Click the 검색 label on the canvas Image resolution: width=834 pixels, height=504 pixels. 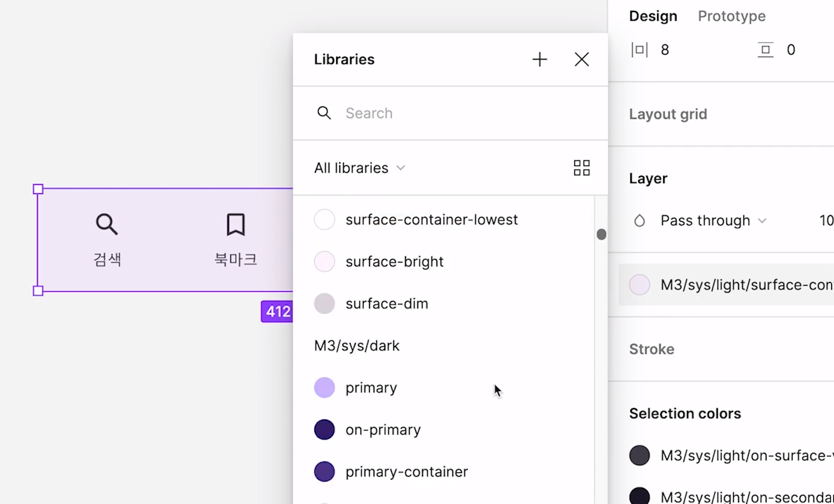pos(108,260)
